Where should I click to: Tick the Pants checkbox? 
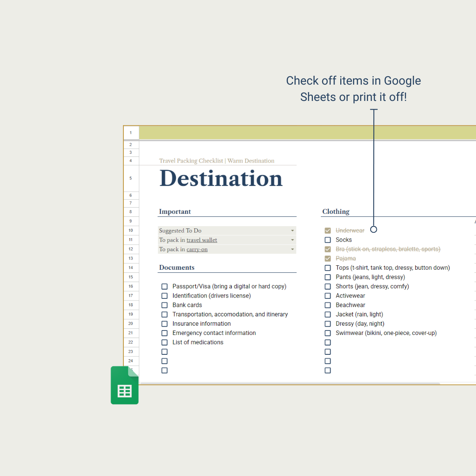point(327,277)
